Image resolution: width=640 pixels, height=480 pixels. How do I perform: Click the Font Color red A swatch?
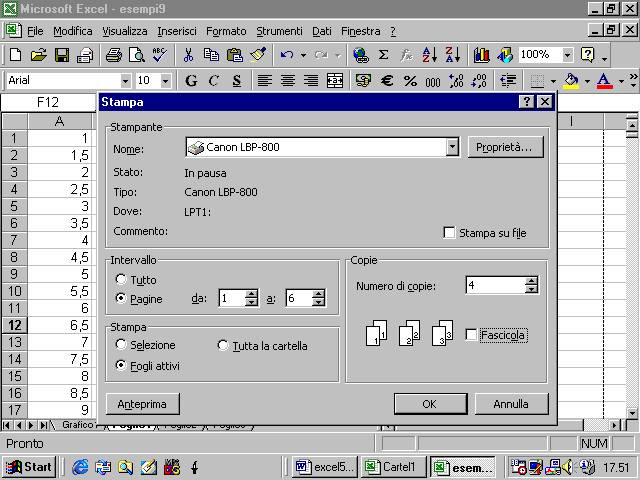coord(604,81)
